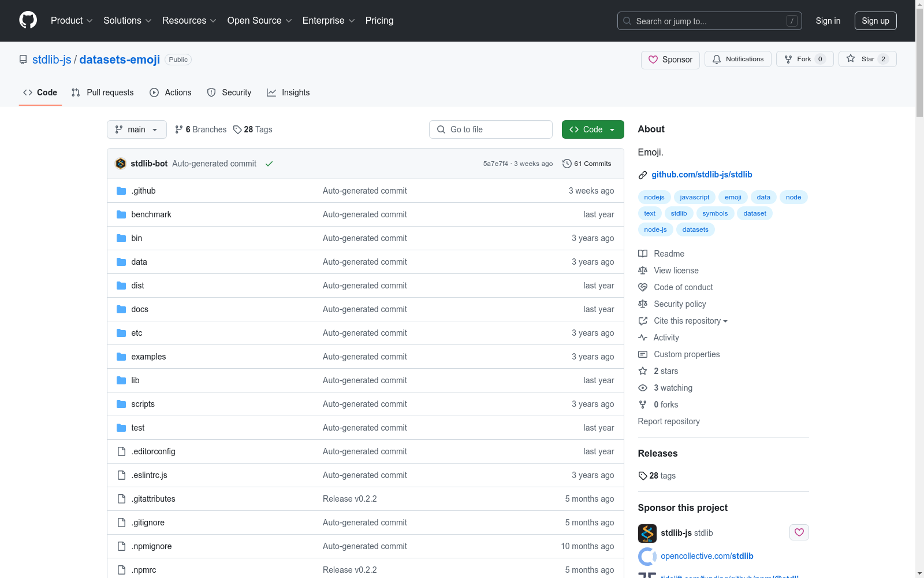Screen dimensions: 924x578
Task: Click the Activity pulse icon
Action: click(643, 338)
